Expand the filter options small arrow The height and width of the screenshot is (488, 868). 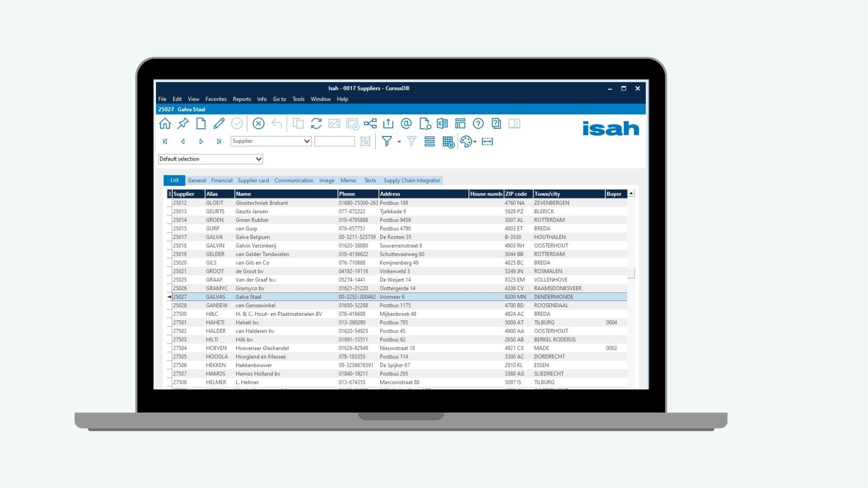click(399, 142)
